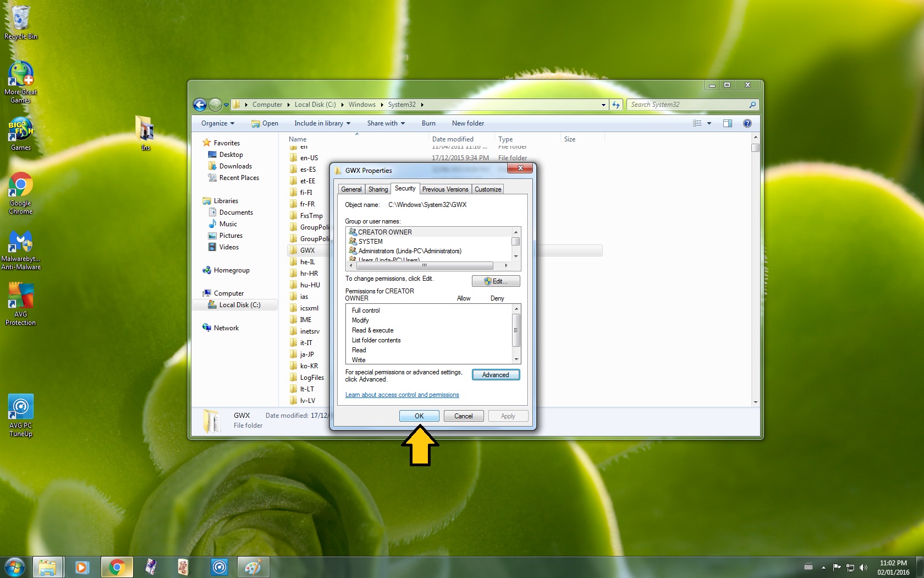Open the Share with dropdown
924x578 pixels.
[386, 123]
